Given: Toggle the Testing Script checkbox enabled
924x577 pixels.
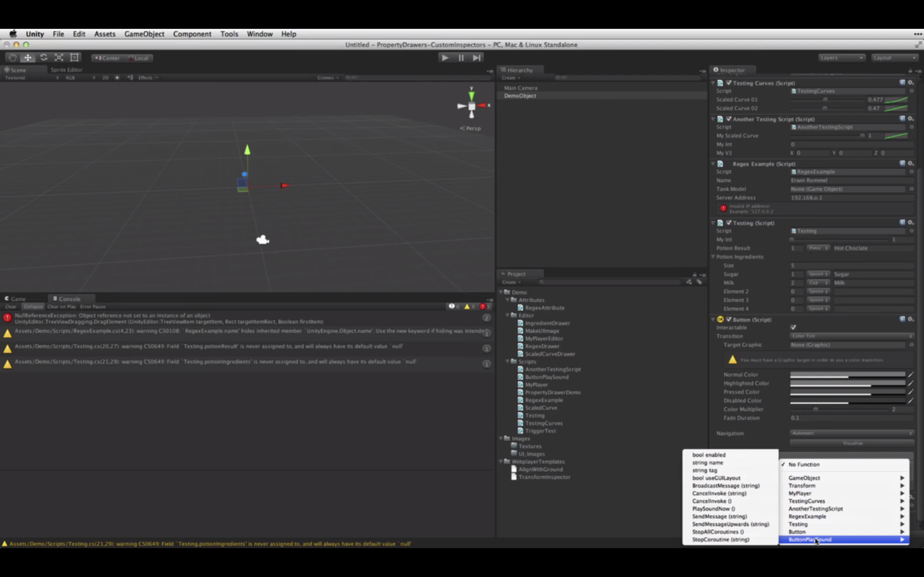Looking at the screenshot, I should pos(728,223).
